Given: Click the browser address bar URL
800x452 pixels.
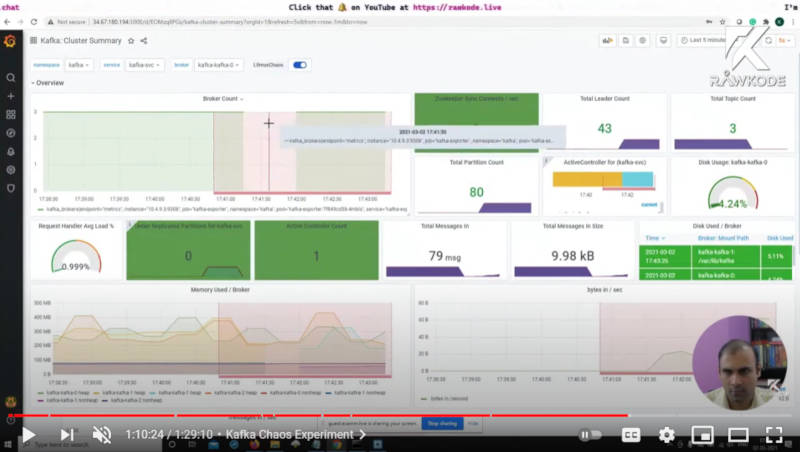Looking at the screenshot, I should pyautogui.click(x=230, y=22).
